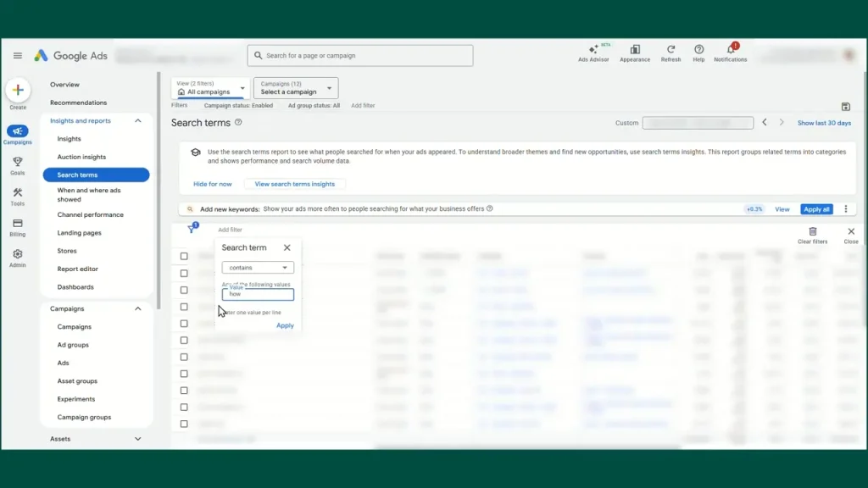
Task: Collapse the Insights and reports section
Action: pos(137,120)
